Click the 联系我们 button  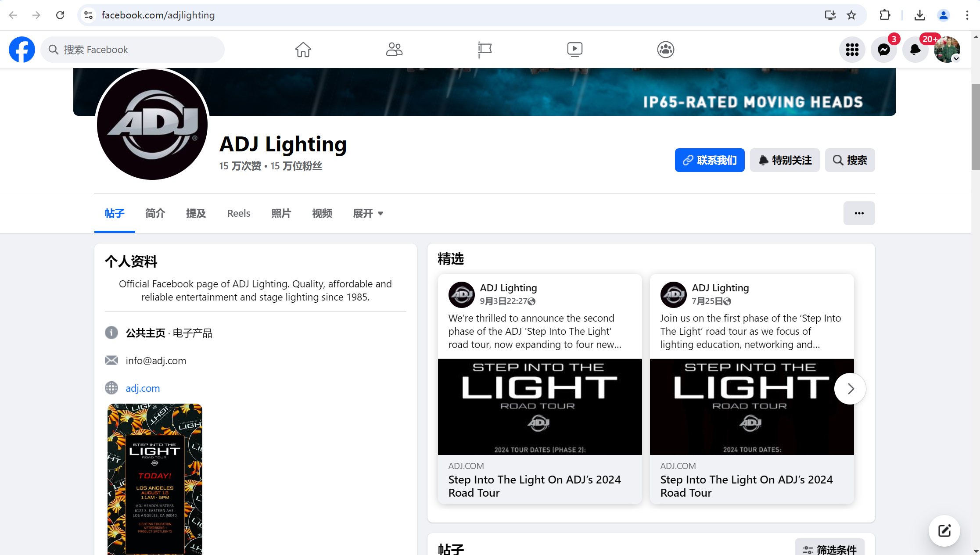point(710,160)
